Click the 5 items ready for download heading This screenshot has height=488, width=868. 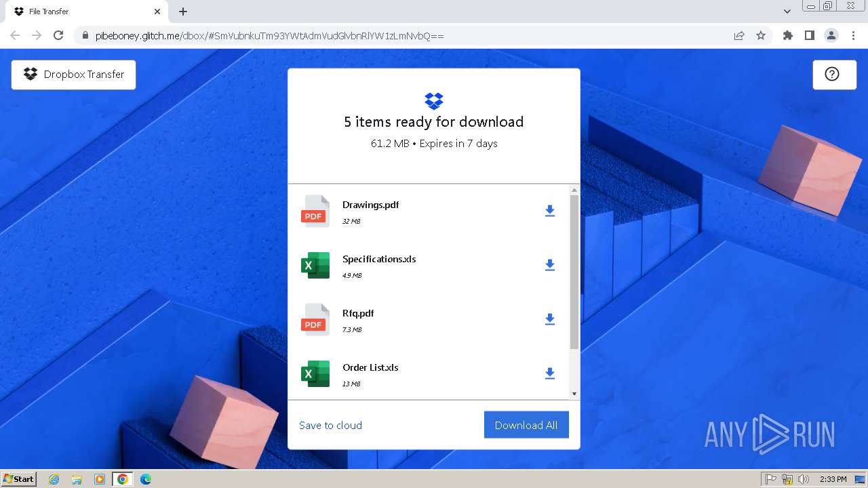[x=434, y=122]
